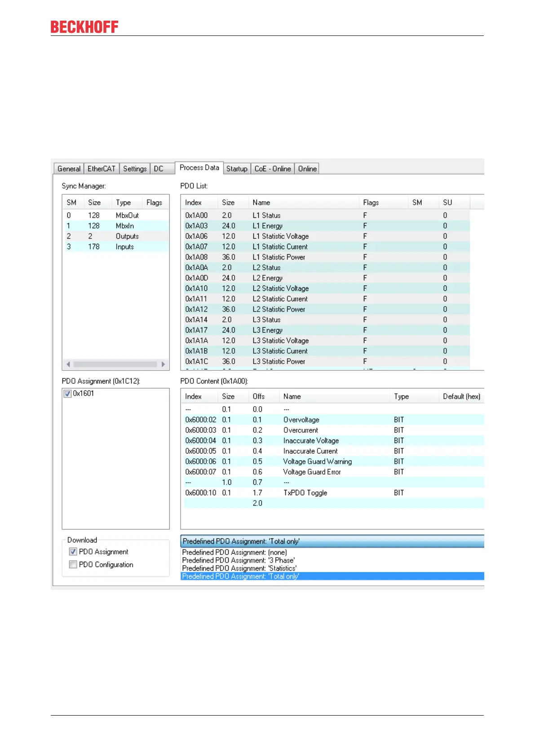
Task: Click index 0x6000:10 in PDO Content
Action: pos(201,493)
